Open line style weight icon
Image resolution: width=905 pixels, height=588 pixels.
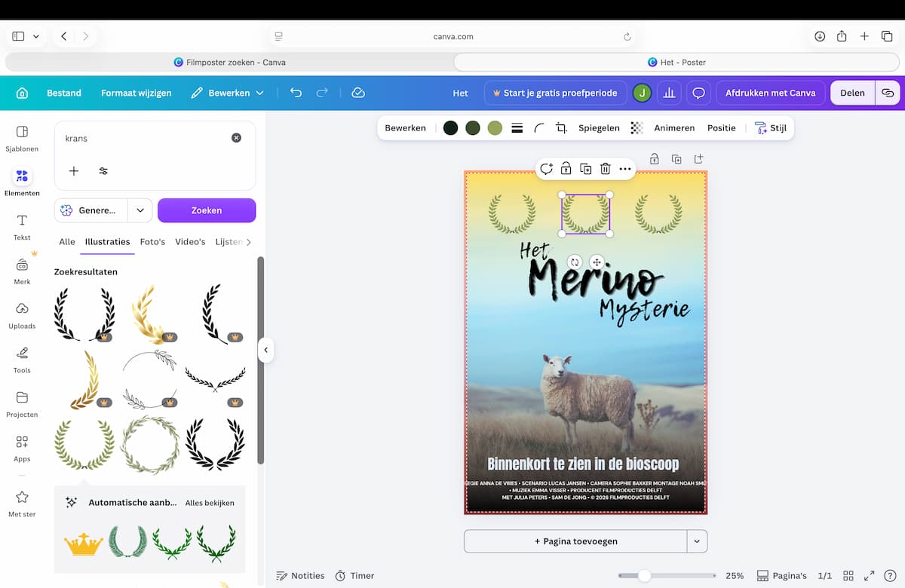[x=517, y=128]
